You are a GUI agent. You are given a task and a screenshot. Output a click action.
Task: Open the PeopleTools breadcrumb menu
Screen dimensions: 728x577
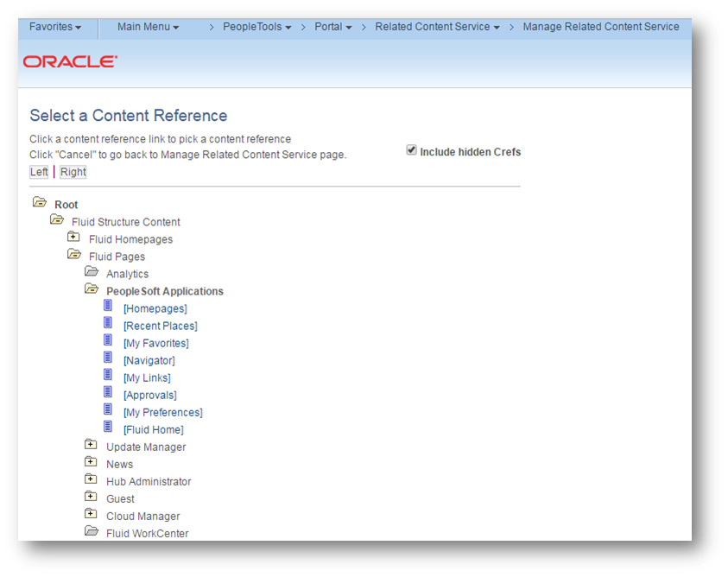point(256,27)
